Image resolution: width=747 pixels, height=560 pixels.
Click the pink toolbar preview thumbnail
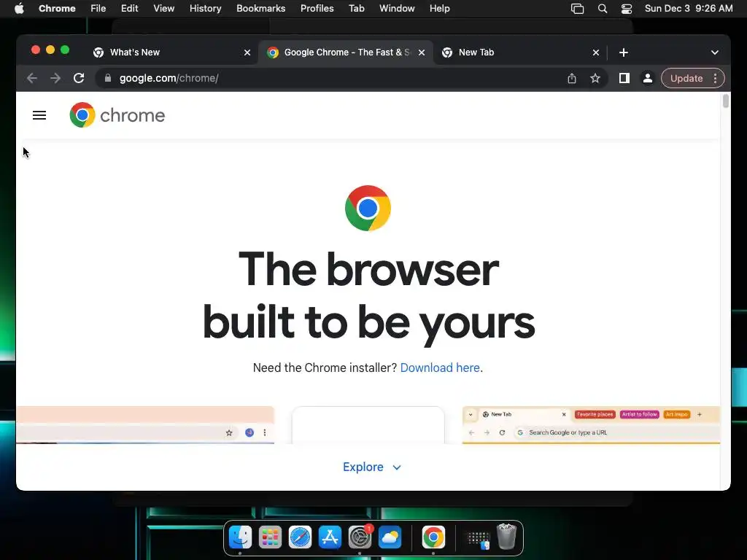pos(145,425)
